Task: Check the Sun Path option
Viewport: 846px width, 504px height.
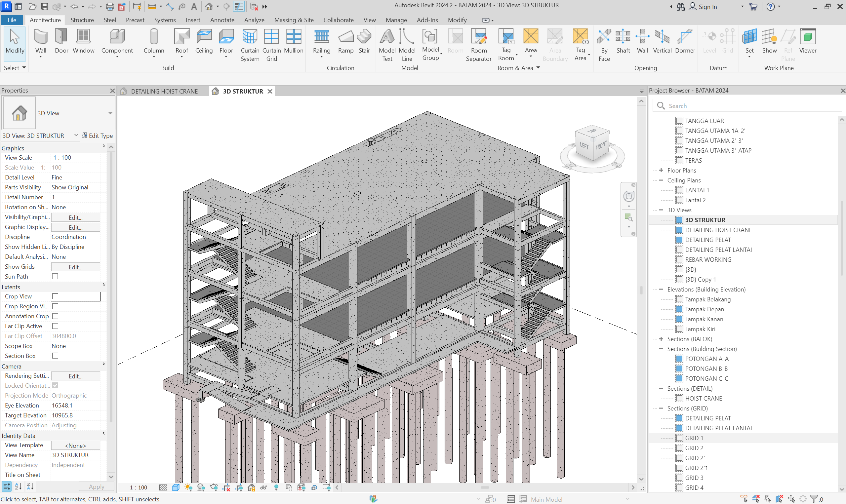Action: point(55,276)
